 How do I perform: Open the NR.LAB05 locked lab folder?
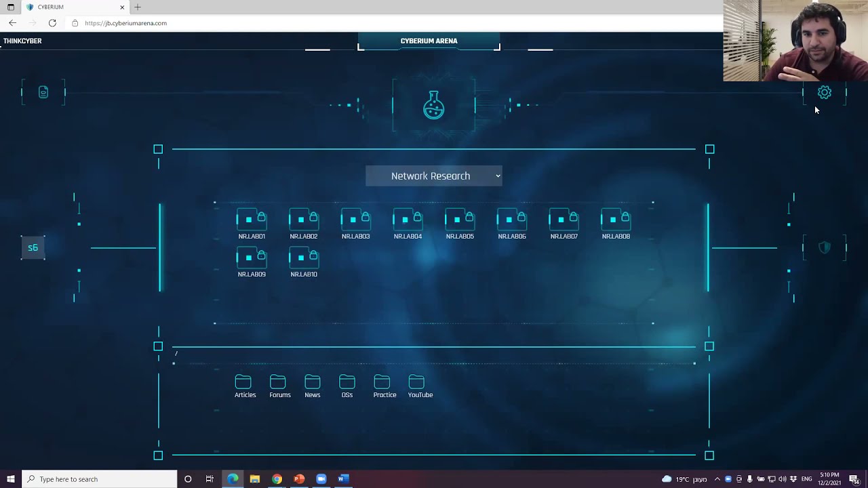pos(460,224)
